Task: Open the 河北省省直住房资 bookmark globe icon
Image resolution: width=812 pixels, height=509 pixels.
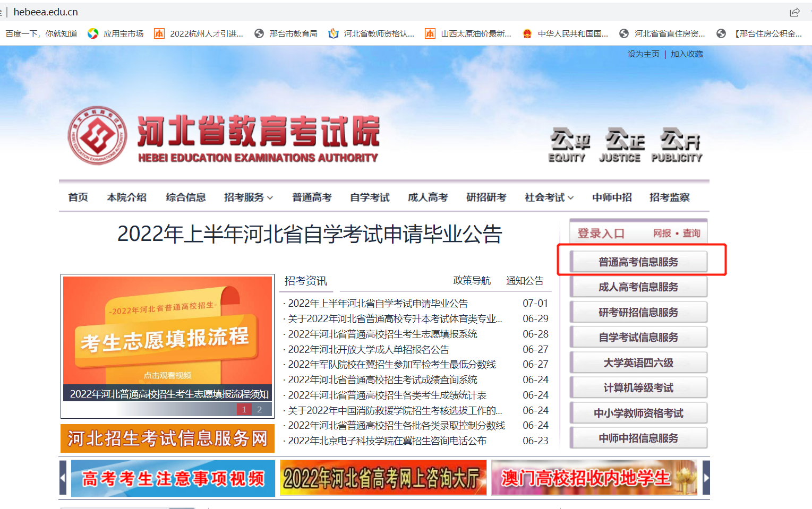Action: (x=624, y=33)
